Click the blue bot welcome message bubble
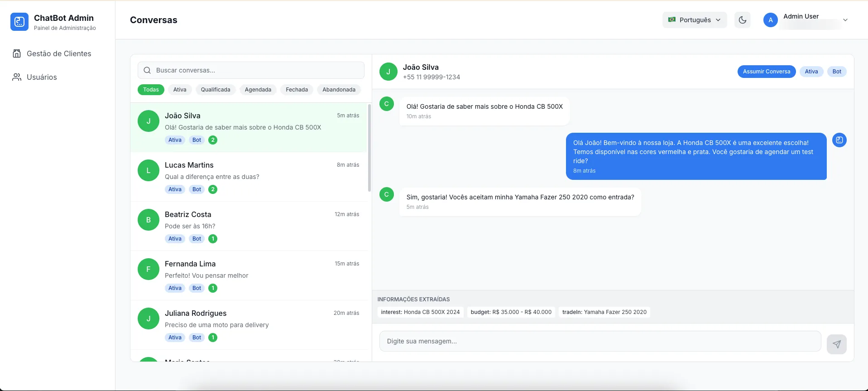868x391 pixels. click(696, 156)
